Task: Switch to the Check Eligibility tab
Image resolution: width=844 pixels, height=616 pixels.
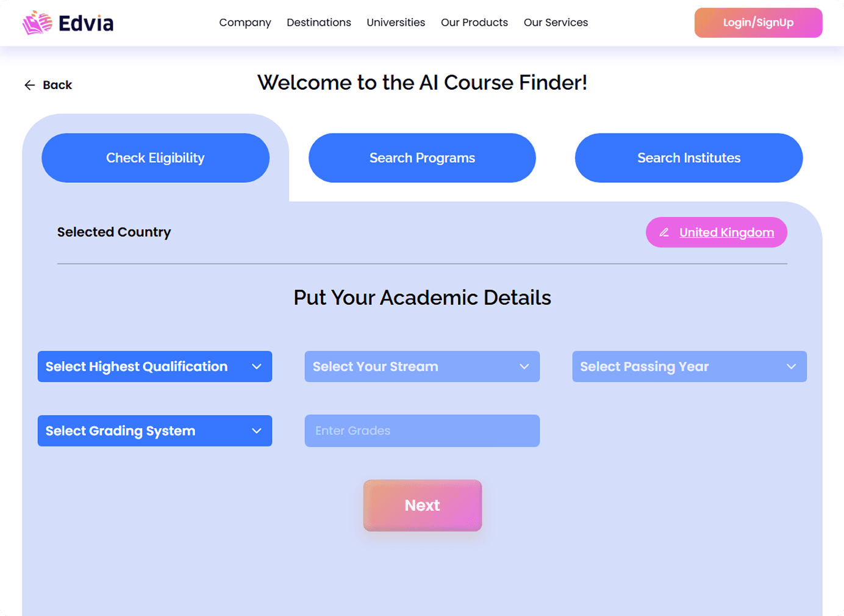Action: point(155,158)
